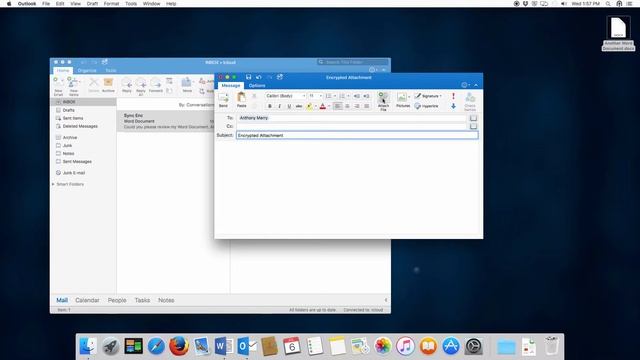The width and height of the screenshot is (640, 360).
Task: Click the Hyperlink button
Action: (x=427, y=106)
